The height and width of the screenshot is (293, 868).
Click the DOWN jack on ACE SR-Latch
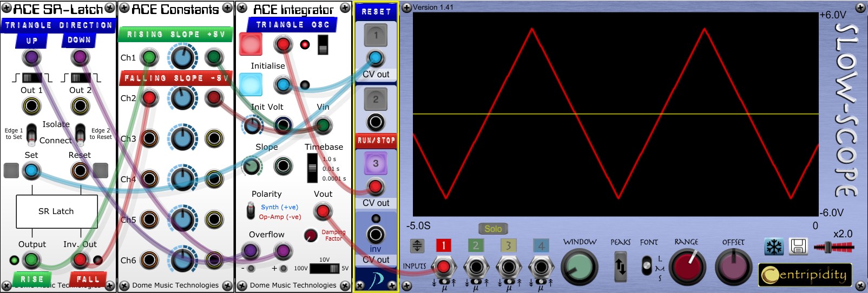click(x=80, y=57)
